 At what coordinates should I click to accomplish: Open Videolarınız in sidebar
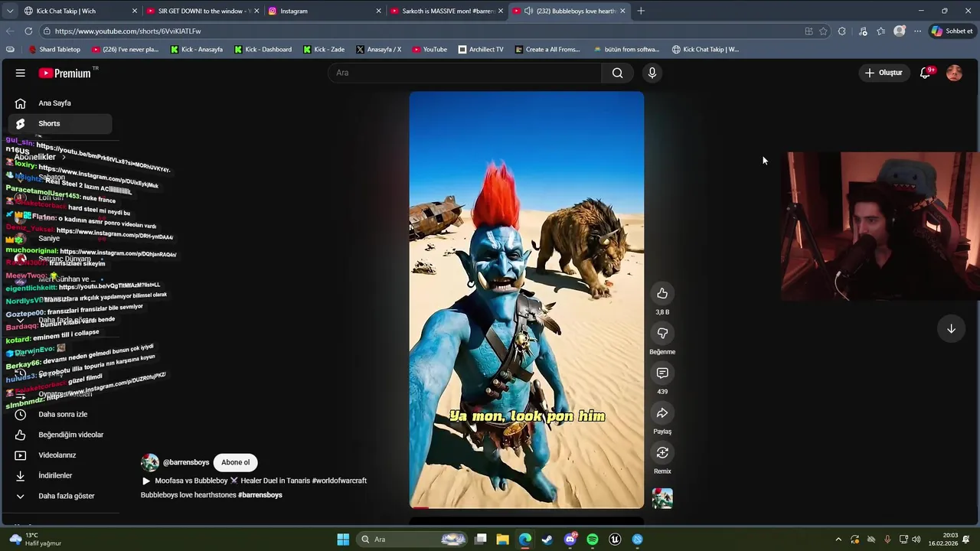pyautogui.click(x=60, y=455)
